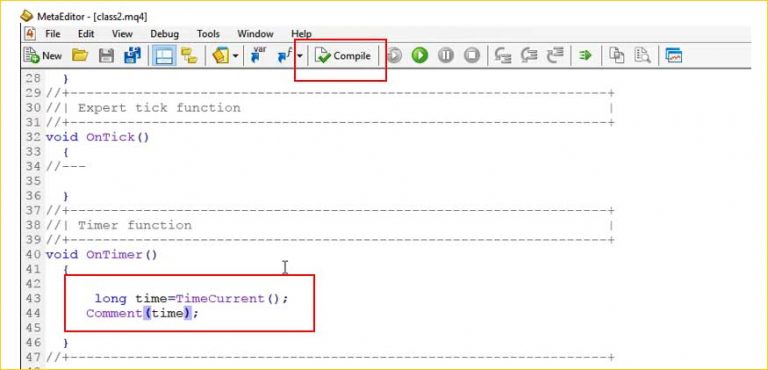Open the Debug menu

pos(165,34)
